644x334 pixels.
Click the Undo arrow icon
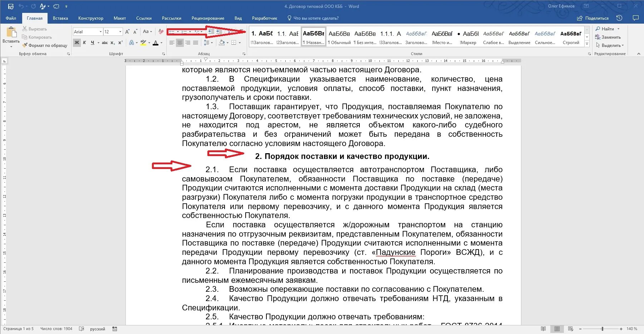[x=21, y=6]
